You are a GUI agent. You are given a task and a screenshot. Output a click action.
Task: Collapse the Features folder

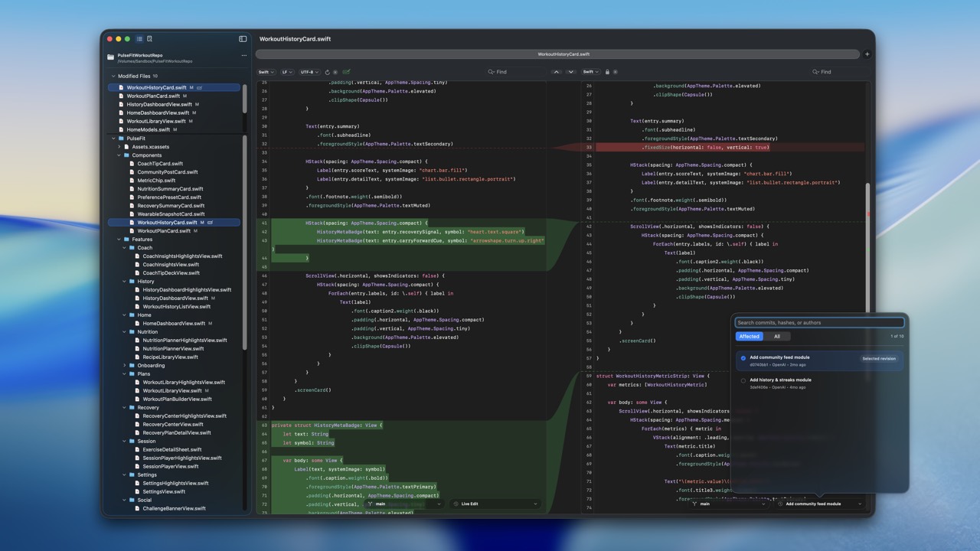[x=119, y=240]
